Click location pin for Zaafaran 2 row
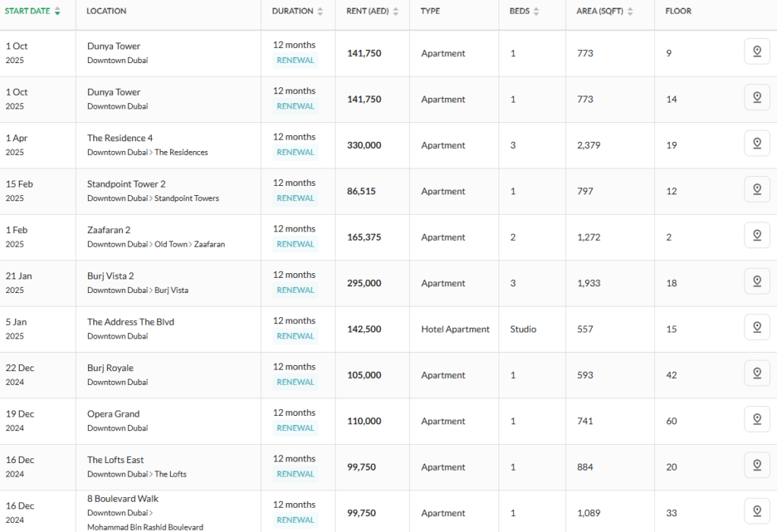This screenshot has height=532, width=777. [x=757, y=235]
